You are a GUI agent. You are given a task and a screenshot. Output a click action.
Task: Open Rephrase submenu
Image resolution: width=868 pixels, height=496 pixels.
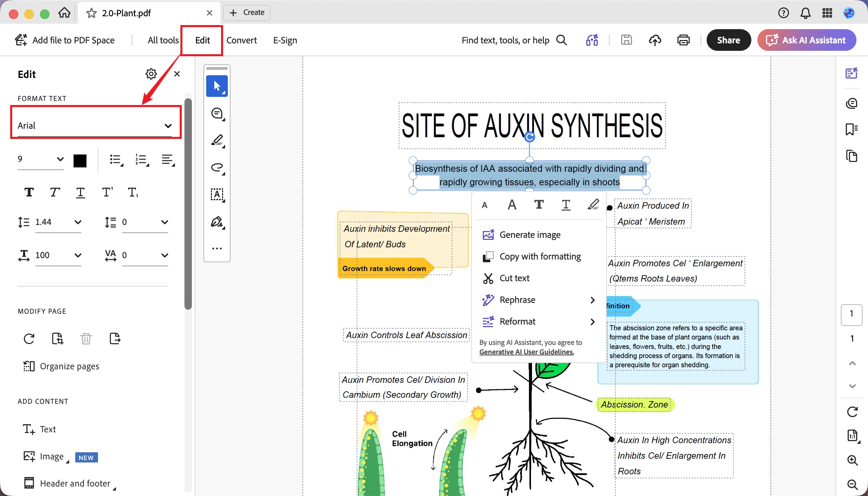pos(539,300)
